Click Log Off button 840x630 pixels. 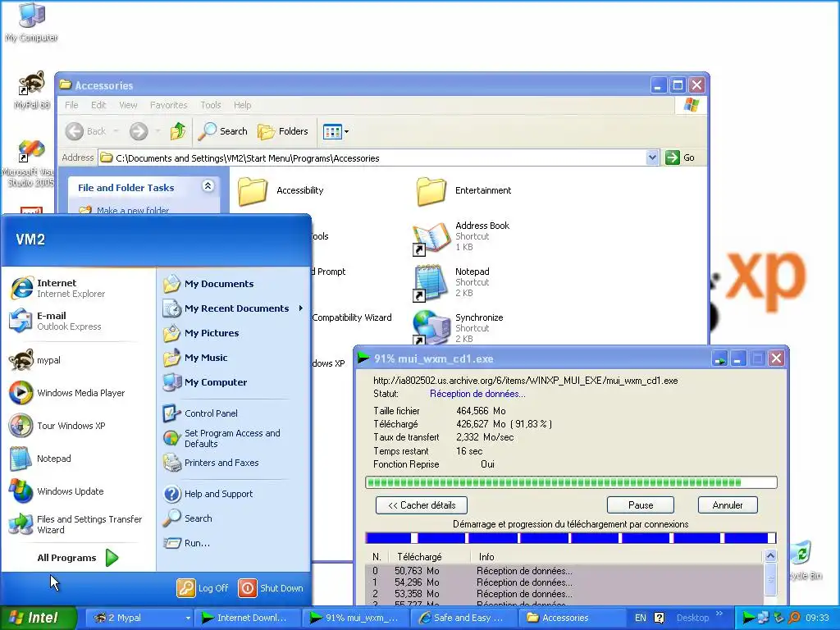click(x=203, y=588)
